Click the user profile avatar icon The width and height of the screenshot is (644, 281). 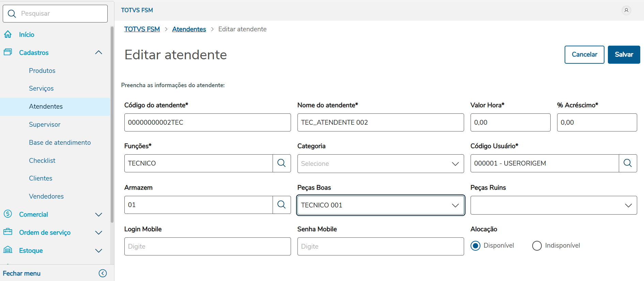pos(626,10)
